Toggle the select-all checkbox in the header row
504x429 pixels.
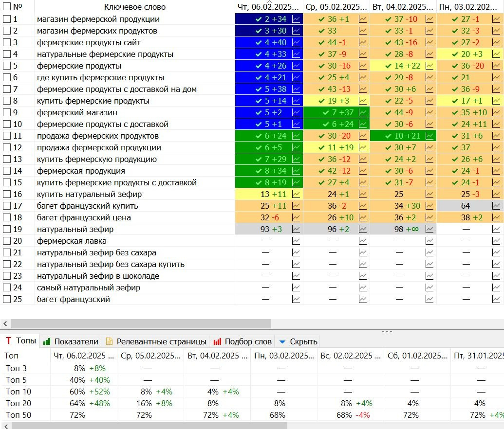pos(6,6)
